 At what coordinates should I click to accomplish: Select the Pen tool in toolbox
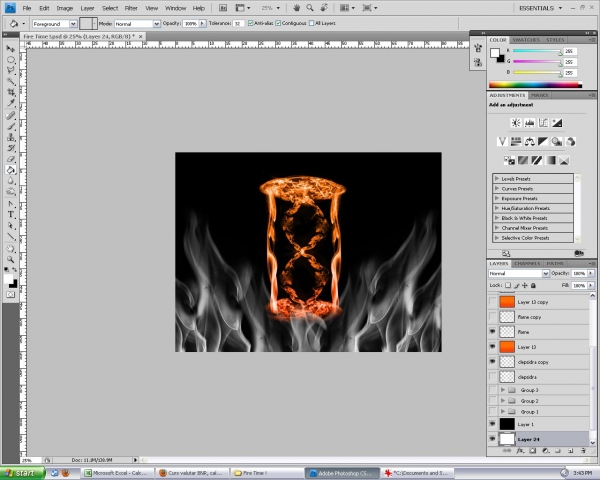click(x=10, y=204)
